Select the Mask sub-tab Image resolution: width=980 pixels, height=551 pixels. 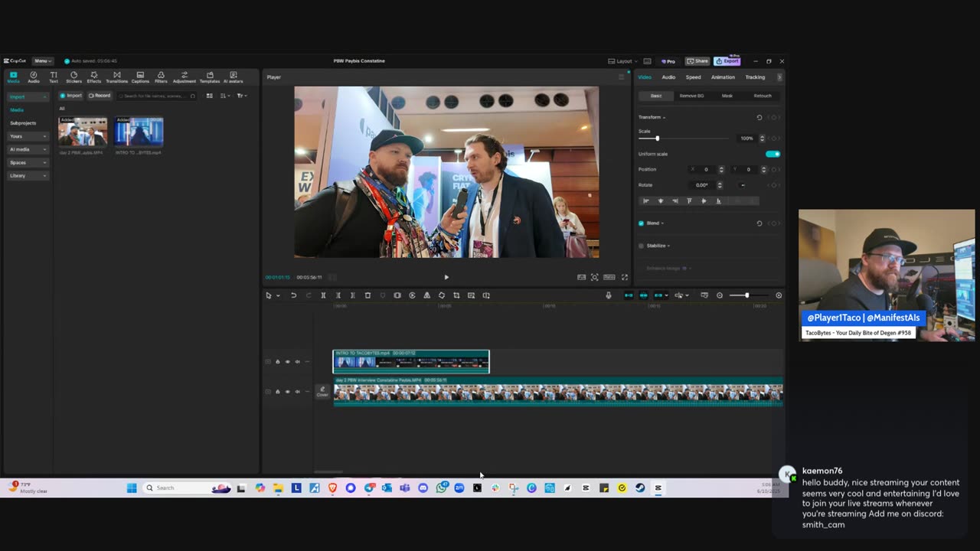(727, 96)
